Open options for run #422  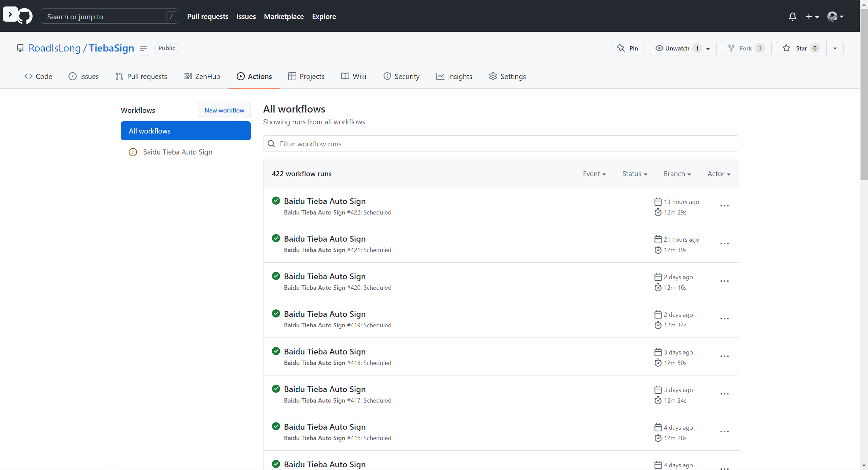724,206
